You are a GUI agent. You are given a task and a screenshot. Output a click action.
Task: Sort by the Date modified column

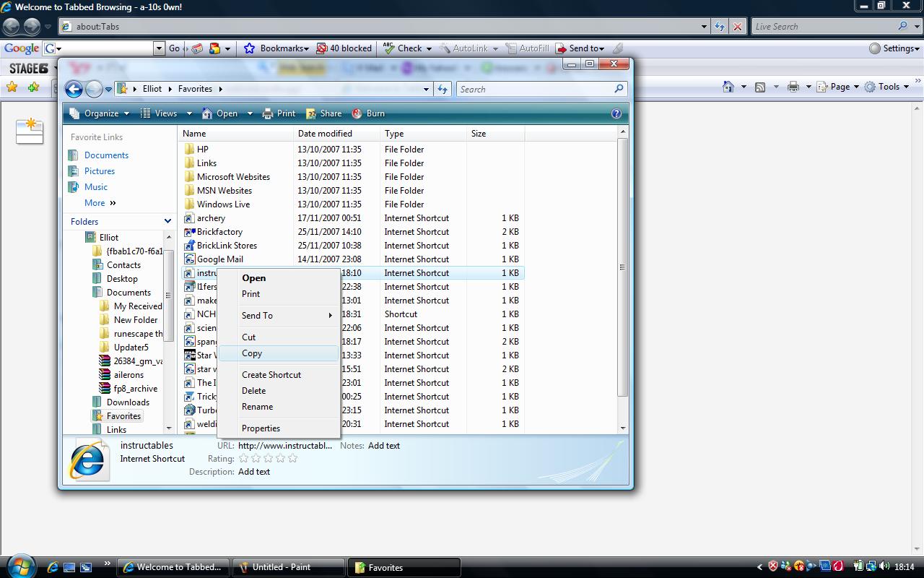point(336,134)
